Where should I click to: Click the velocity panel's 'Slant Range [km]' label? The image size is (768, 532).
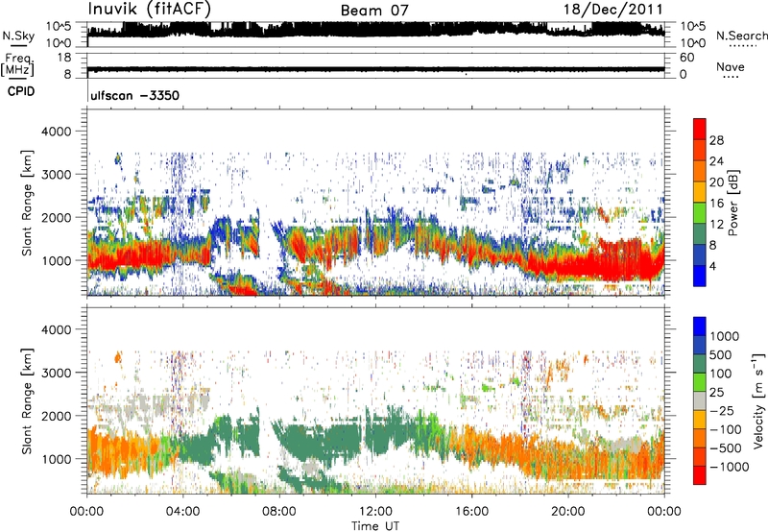pyautogui.click(x=27, y=400)
